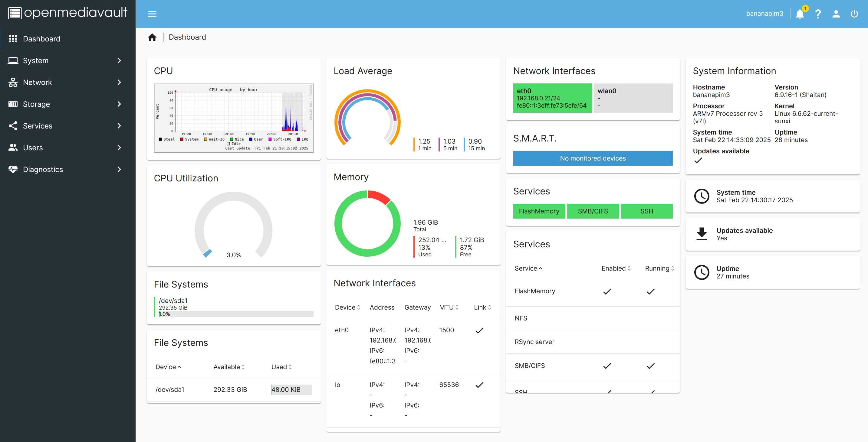Click FlashMemory enabled checkmark
The height and width of the screenshot is (442, 868).
coord(607,291)
